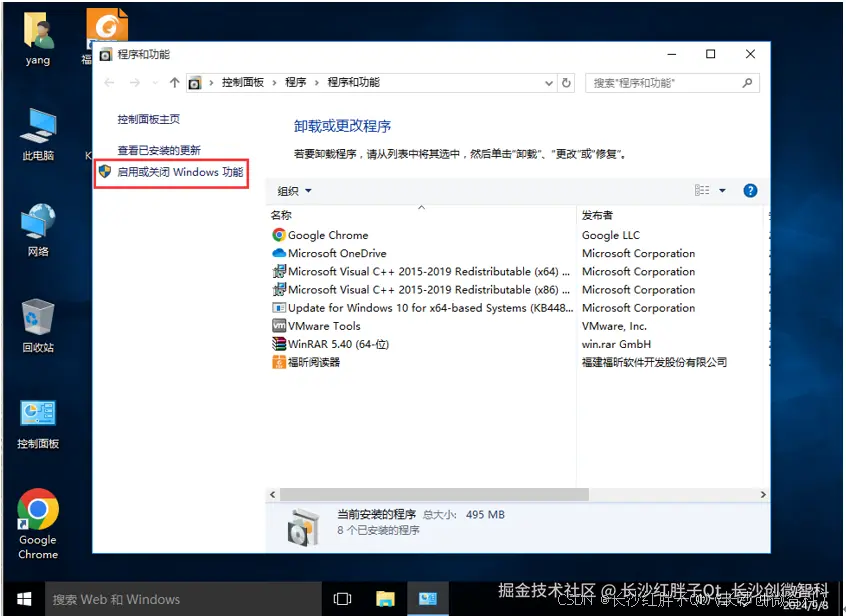Expand the address bar history dropdown
The width and height of the screenshot is (846, 616).
(x=549, y=83)
